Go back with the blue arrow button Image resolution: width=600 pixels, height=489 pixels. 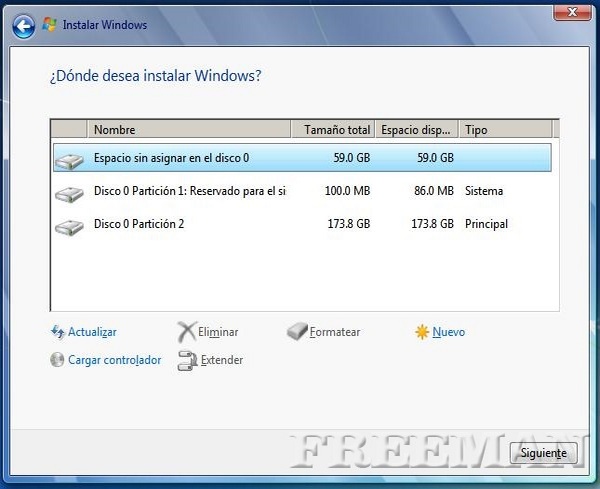23,26
